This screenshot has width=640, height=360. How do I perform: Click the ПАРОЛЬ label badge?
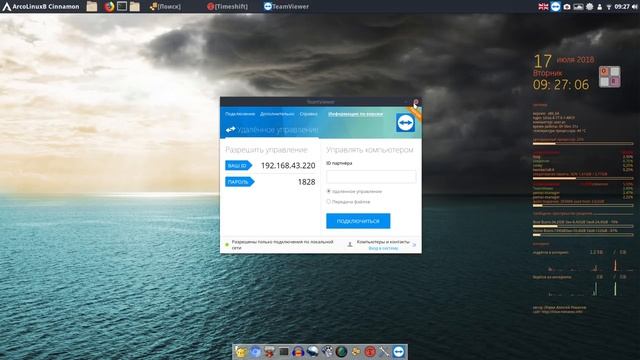click(x=240, y=182)
